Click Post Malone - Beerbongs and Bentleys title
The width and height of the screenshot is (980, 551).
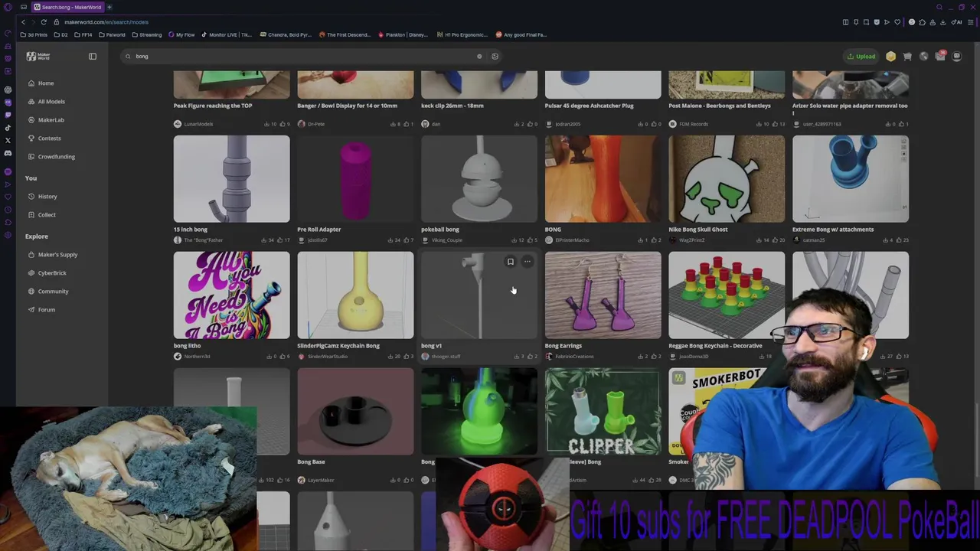click(720, 106)
